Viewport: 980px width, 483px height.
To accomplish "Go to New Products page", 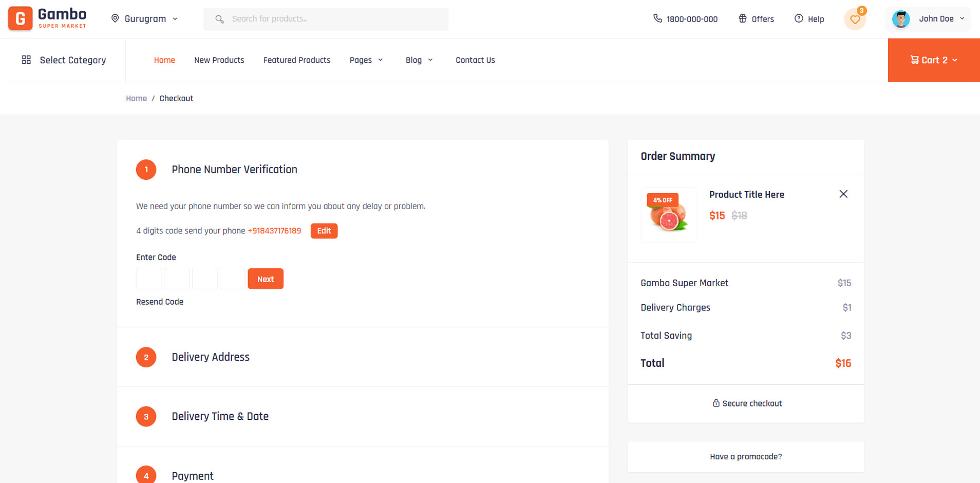I will [x=219, y=60].
